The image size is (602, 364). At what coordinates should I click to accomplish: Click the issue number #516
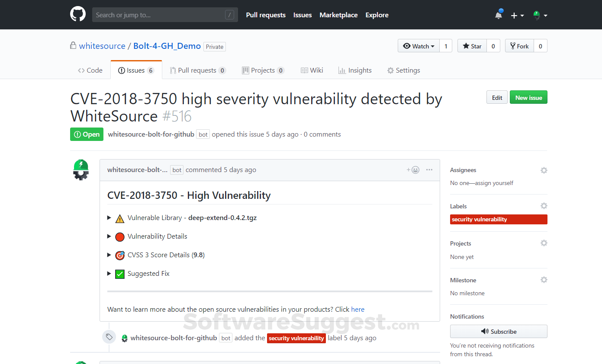pyautogui.click(x=177, y=116)
